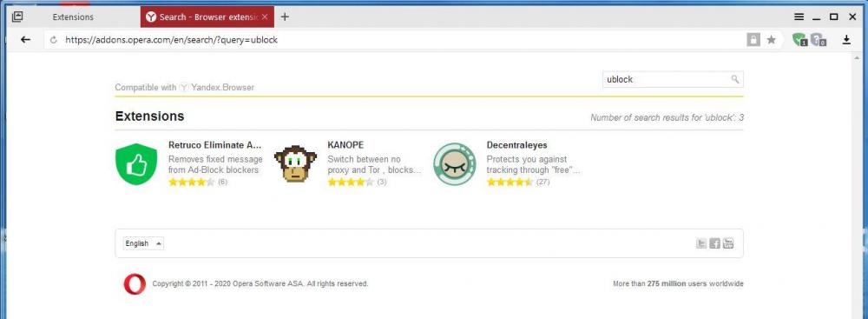Click the Opera copyright notice
Screen dimensions: 868x319
(260, 283)
